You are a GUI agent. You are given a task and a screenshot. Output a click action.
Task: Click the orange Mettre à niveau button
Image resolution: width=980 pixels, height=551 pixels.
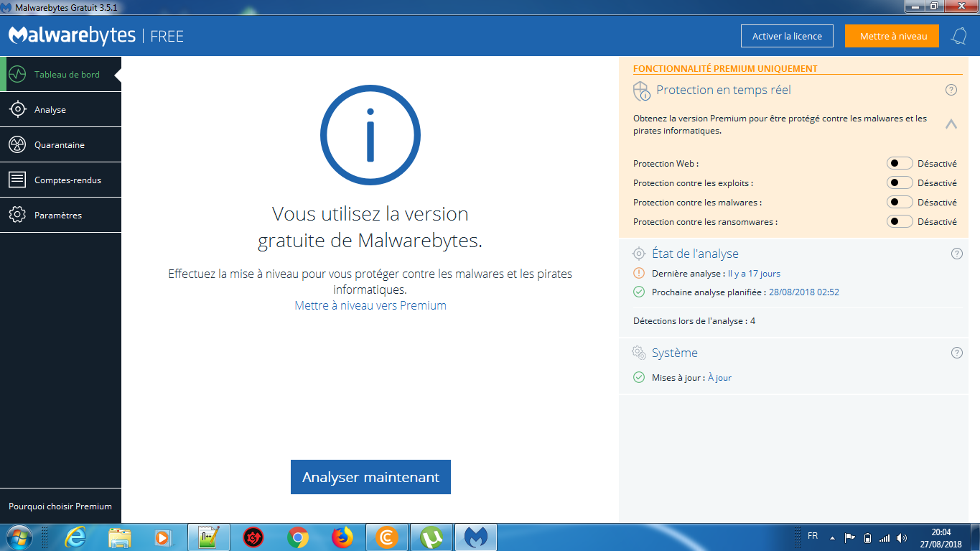(892, 36)
